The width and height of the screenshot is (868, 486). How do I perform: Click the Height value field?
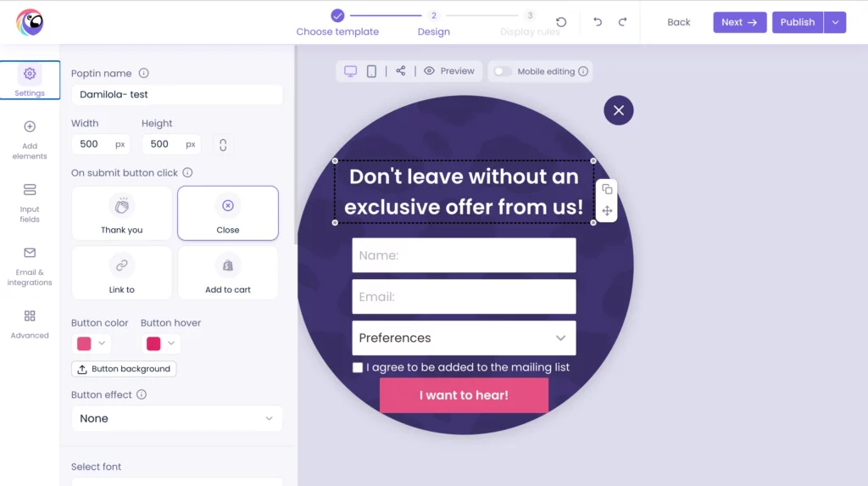point(171,144)
